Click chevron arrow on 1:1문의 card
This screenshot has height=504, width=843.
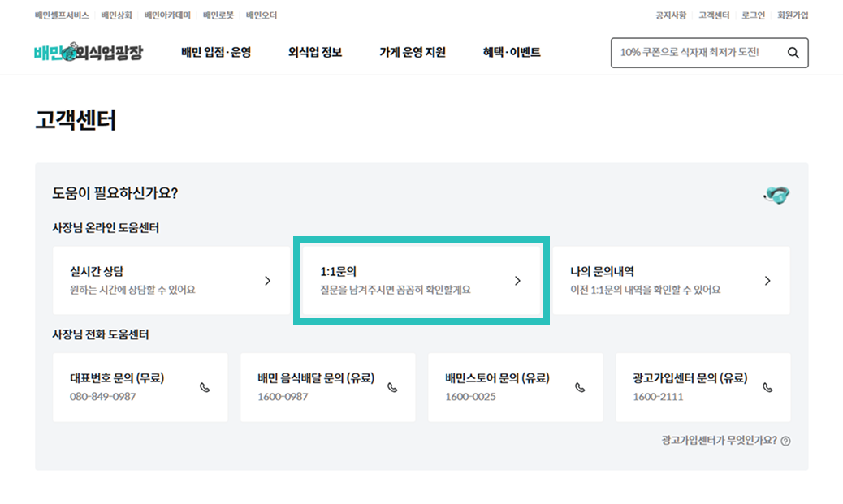517,281
